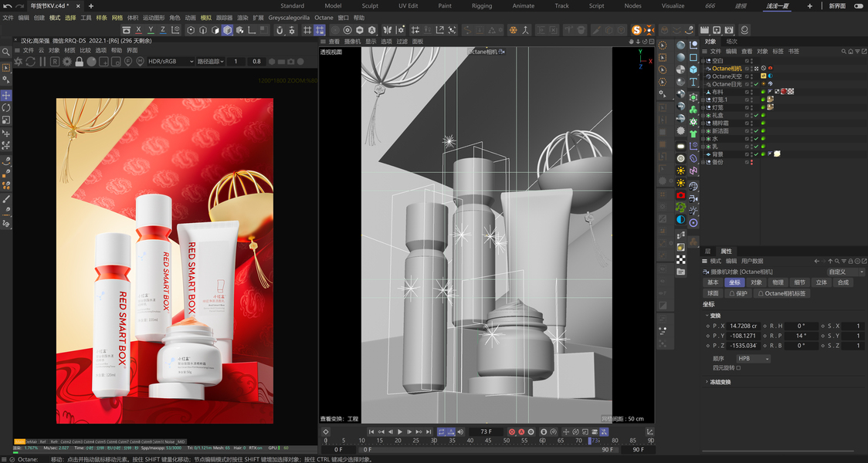Screen dimensions: 868x463
Task: Switch to the 层 tab
Action: pos(707,251)
